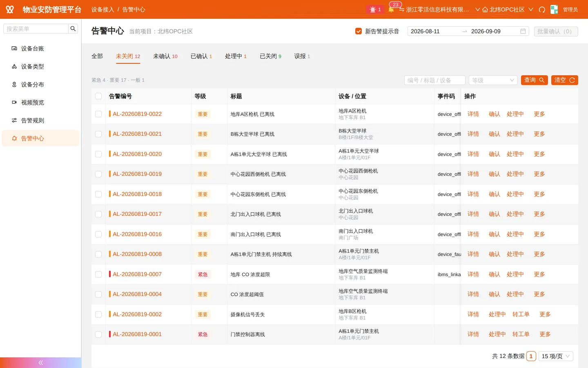Screen dimensions: 588x368
Task: Open the 管理员 user avatar
Action: [554, 9]
